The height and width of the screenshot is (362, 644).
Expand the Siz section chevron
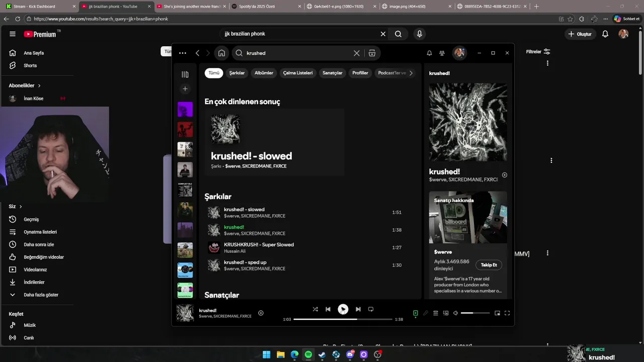(21, 206)
